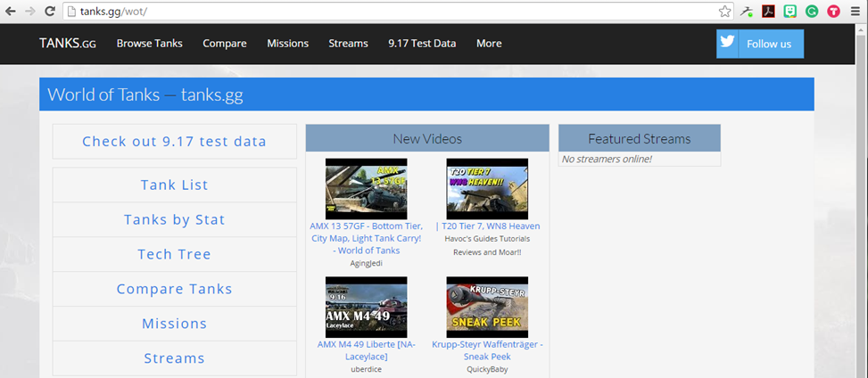This screenshot has height=378, width=868.
Task: Open Streams in the sidebar list
Action: point(174,358)
